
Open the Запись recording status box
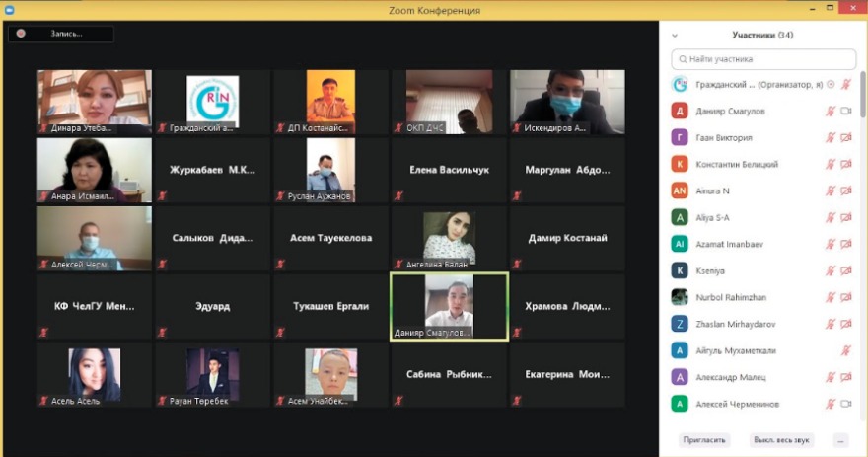click(61, 34)
